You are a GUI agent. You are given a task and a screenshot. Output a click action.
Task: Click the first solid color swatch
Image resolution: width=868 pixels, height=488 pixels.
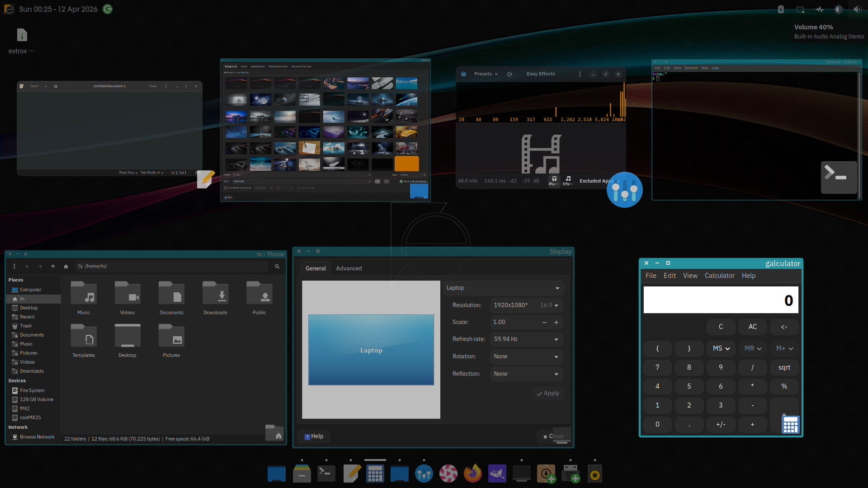coord(377,181)
